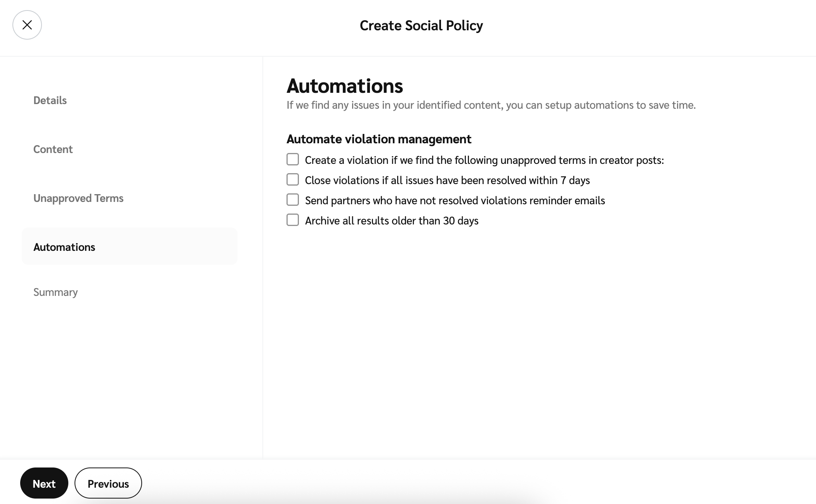Click the large Automations page heading
Screen dimensions: 816x504
[x=345, y=86]
